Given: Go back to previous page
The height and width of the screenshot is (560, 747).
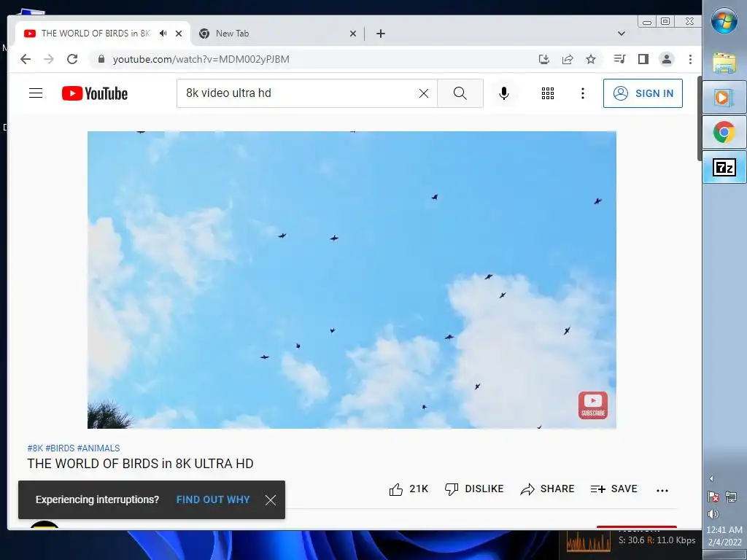Looking at the screenshot, I should click(x=26, y=59).
